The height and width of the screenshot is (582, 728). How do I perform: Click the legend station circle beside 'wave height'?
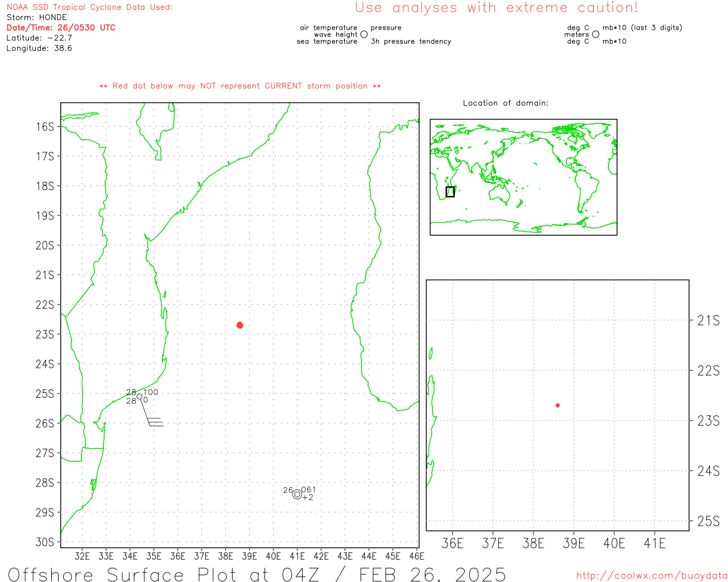point(364,34)
